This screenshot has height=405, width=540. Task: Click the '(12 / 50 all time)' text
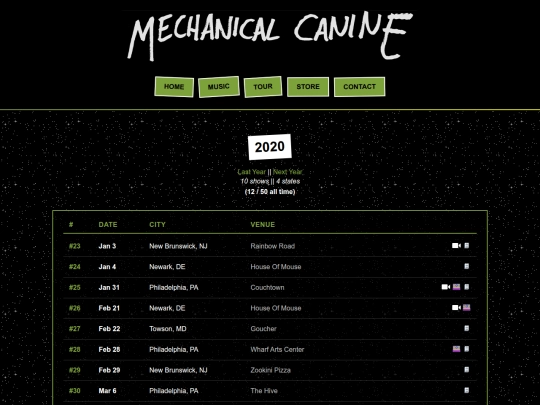(270, 191)
